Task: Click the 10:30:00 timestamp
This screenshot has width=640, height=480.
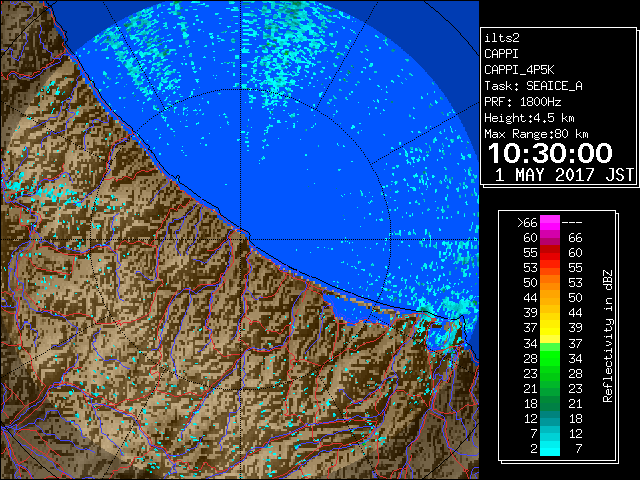Action: click(x=550, y=153)
